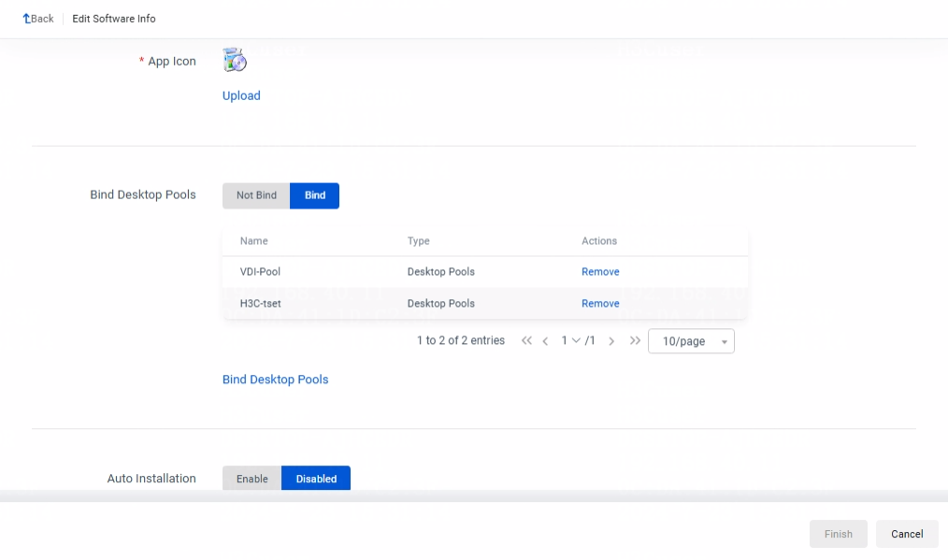
Task: Upload a new app icon
Action: click(241, 95)
